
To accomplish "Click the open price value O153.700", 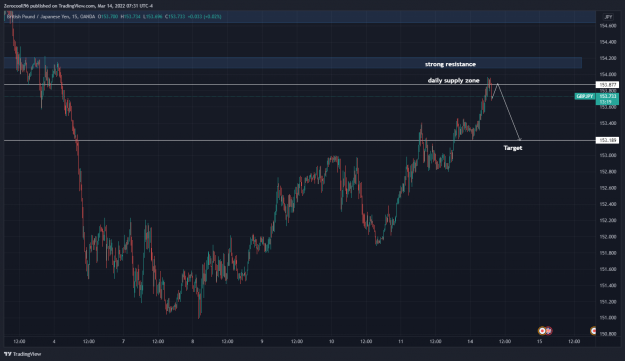I will [x=108, y=17].
